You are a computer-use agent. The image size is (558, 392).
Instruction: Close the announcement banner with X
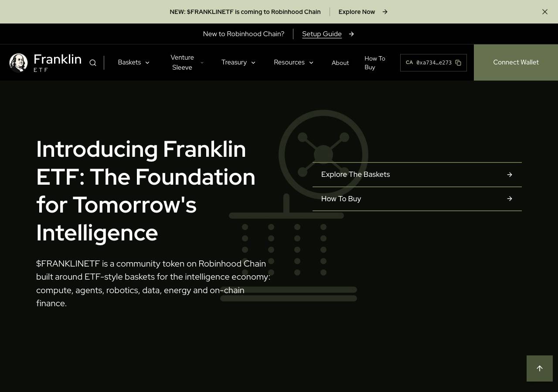545,12
